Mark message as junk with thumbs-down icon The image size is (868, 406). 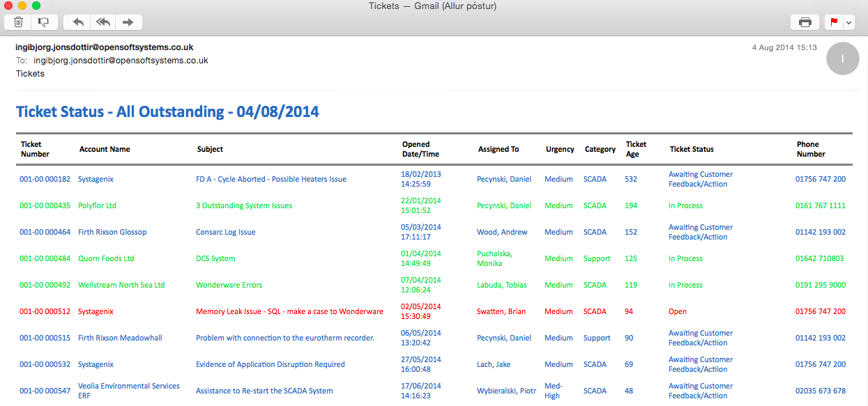(44, 22)
